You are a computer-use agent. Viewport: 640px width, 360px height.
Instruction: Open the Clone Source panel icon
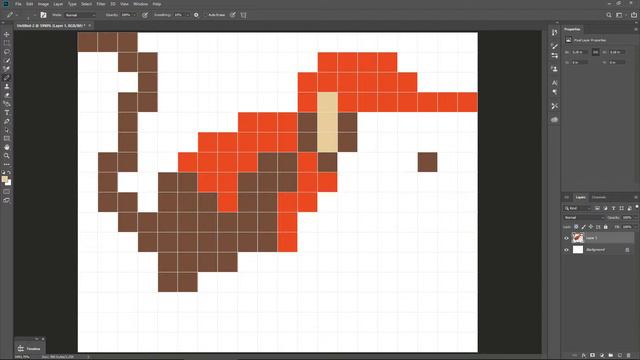tap(554, 69)
